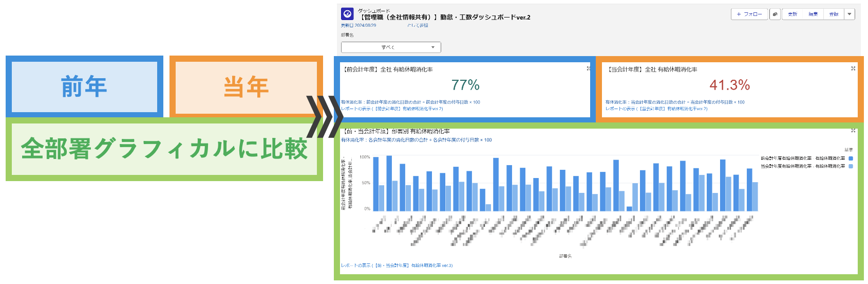
Task: Click the 50% y-axis tick label
Action: (x=366, y=183)
